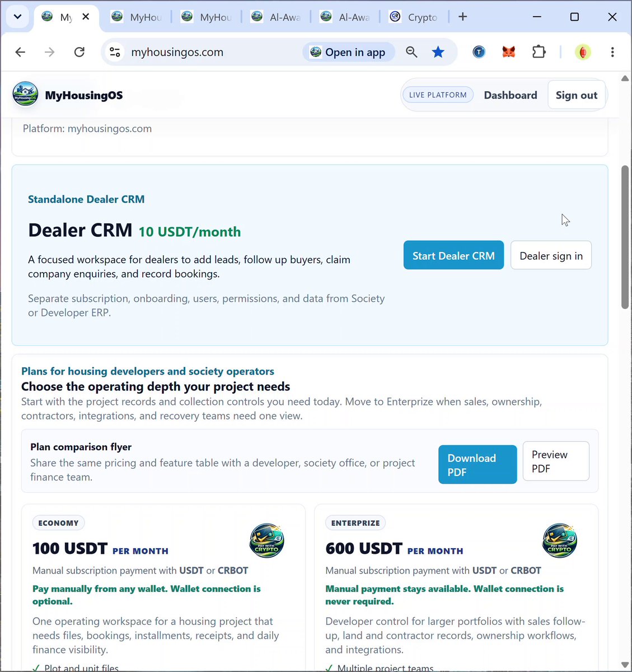The image size is (632, 672).
Task: Click Plan comparison flyer heading
Action: (81, 447)
